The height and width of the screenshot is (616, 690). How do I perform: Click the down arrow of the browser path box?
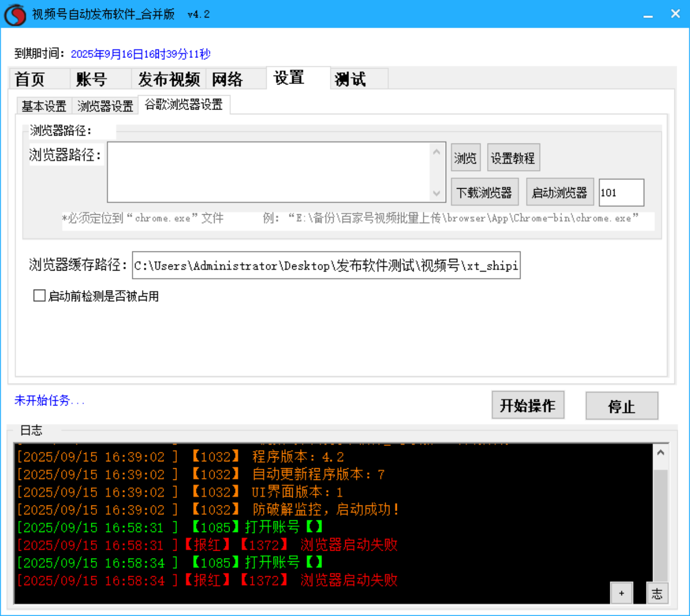coord(437,193)
